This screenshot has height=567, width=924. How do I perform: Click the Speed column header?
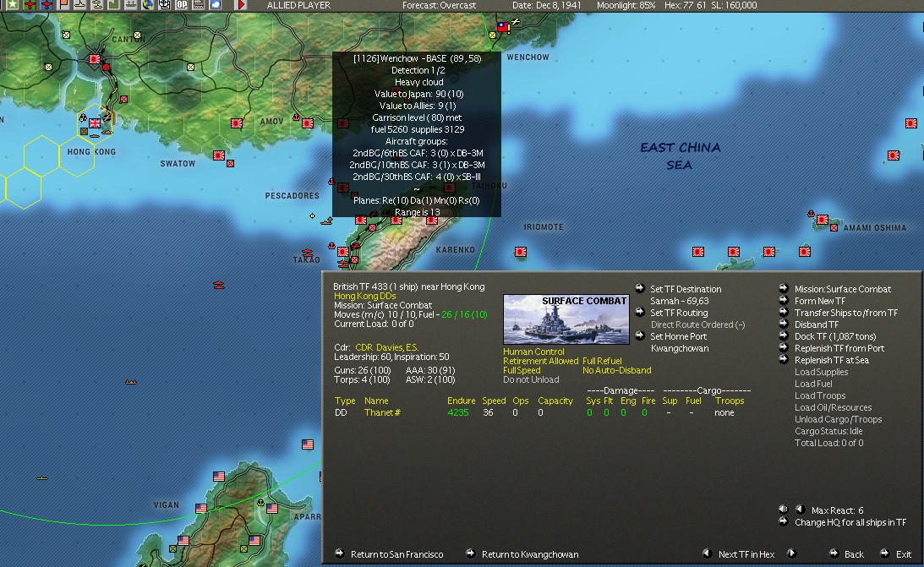(494, 401)
